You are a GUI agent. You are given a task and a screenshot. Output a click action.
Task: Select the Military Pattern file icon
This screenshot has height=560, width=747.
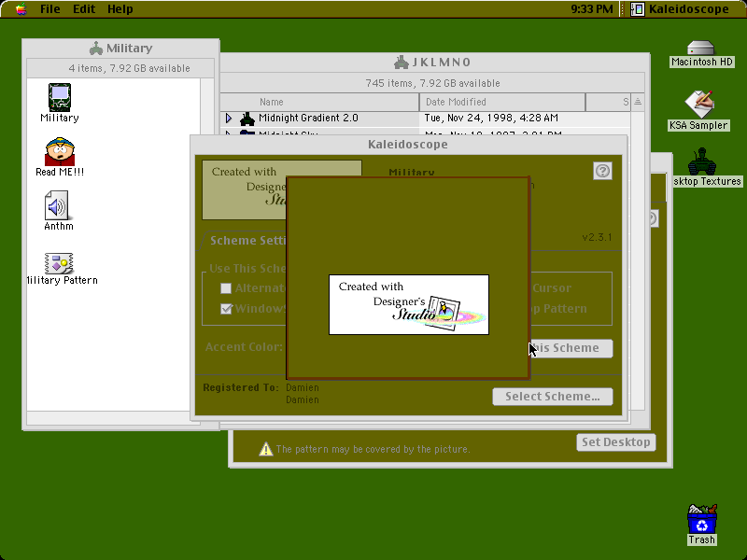(x=59, y=263)
